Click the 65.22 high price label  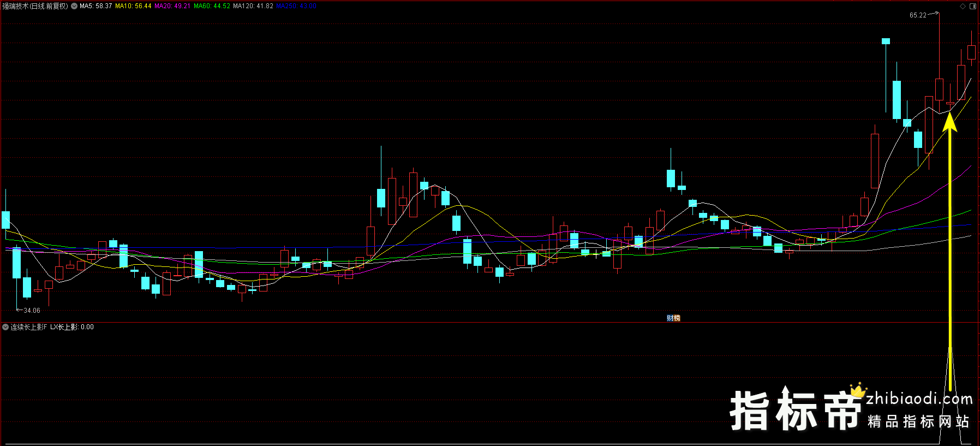click(x=918, y=15)
